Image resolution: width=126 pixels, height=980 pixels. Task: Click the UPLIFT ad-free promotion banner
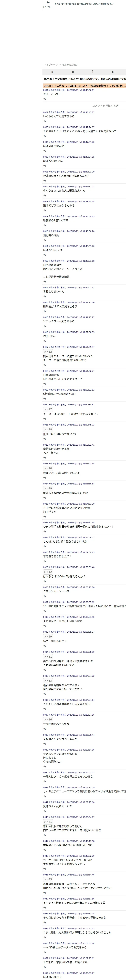pos(84,86)
